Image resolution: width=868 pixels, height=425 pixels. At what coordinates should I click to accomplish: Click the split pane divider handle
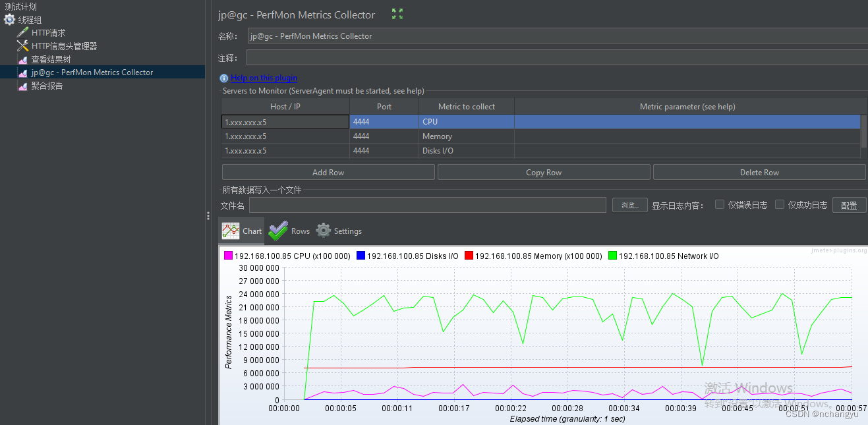click(208, 215)
